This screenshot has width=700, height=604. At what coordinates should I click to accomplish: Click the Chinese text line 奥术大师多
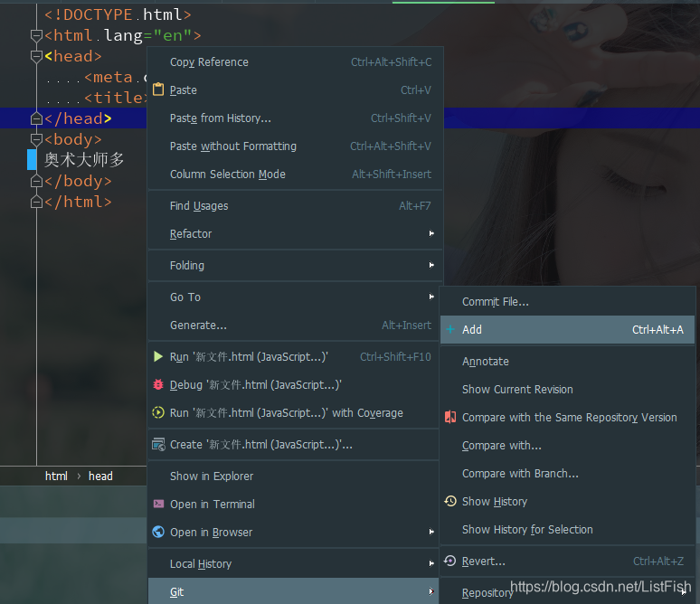tap(84, 159)
